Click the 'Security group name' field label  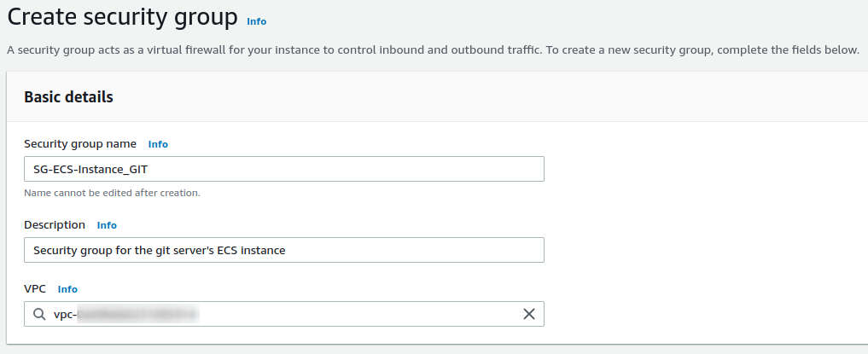(x=80, y=144)
